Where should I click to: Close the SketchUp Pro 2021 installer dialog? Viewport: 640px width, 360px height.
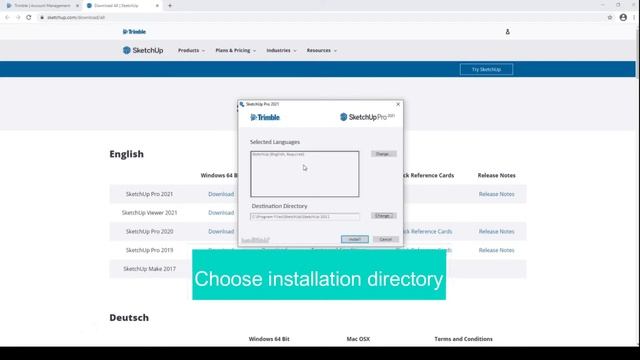click(398, 104)
